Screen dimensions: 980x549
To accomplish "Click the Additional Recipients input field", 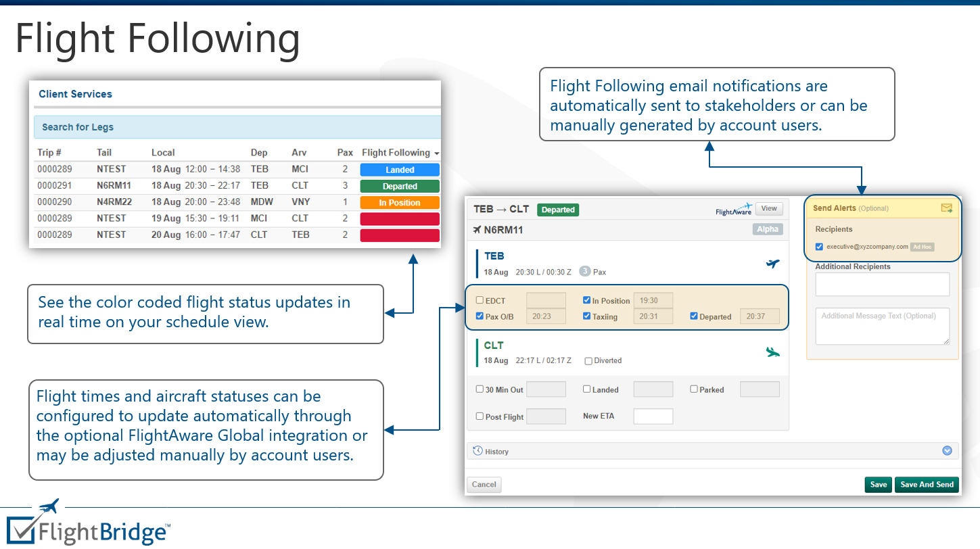I will tap(882, 284).
